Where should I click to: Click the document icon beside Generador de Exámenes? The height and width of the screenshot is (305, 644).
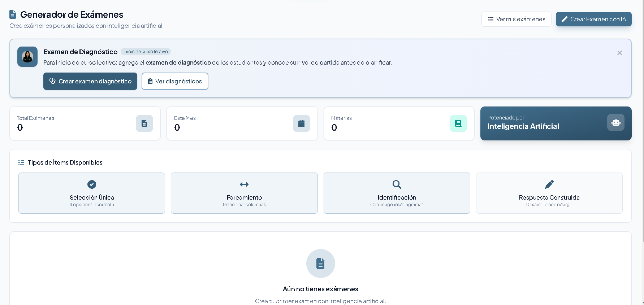tap(13, 14)
